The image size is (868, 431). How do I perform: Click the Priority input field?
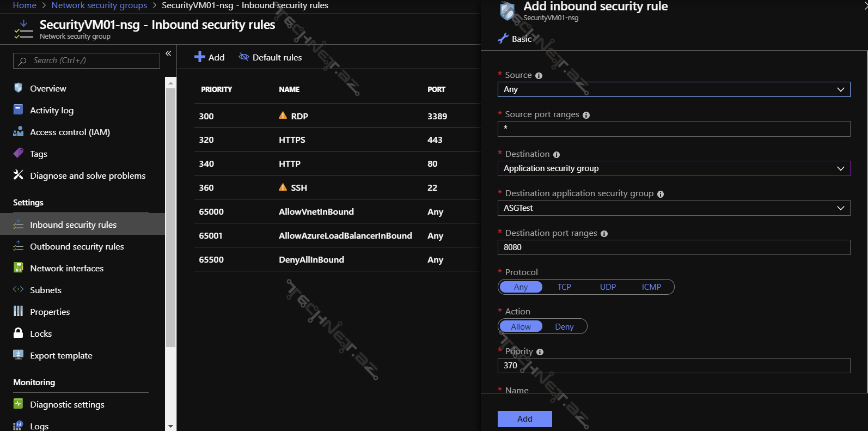[x=674, y=366]
